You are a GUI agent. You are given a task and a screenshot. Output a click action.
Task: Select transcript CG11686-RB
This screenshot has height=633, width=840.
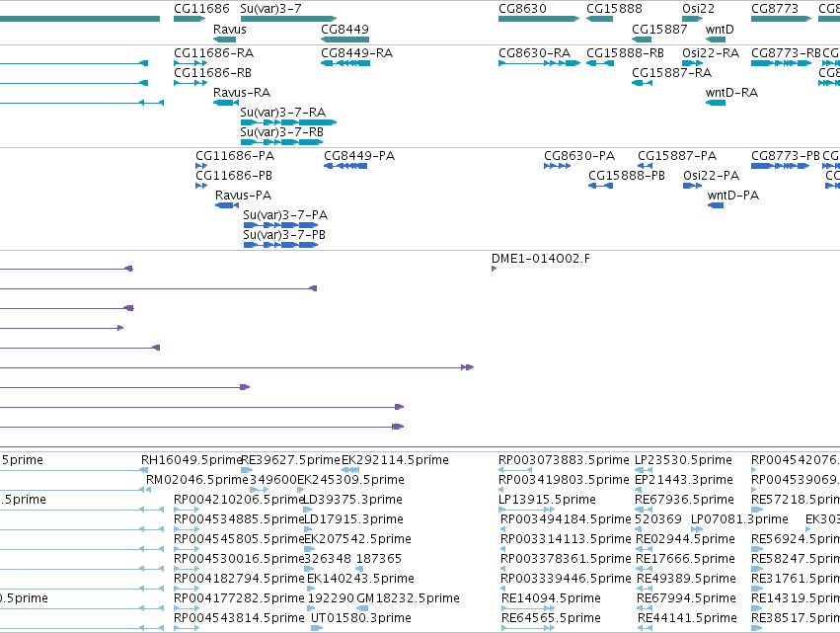[x=212, y=73]
